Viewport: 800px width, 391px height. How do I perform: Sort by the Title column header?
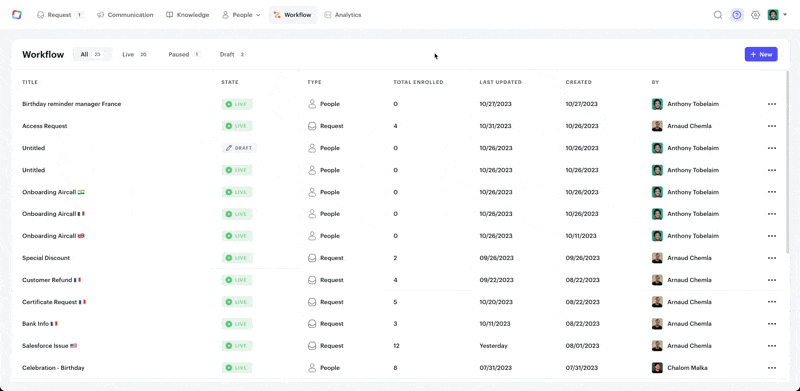tap(30, 82)
